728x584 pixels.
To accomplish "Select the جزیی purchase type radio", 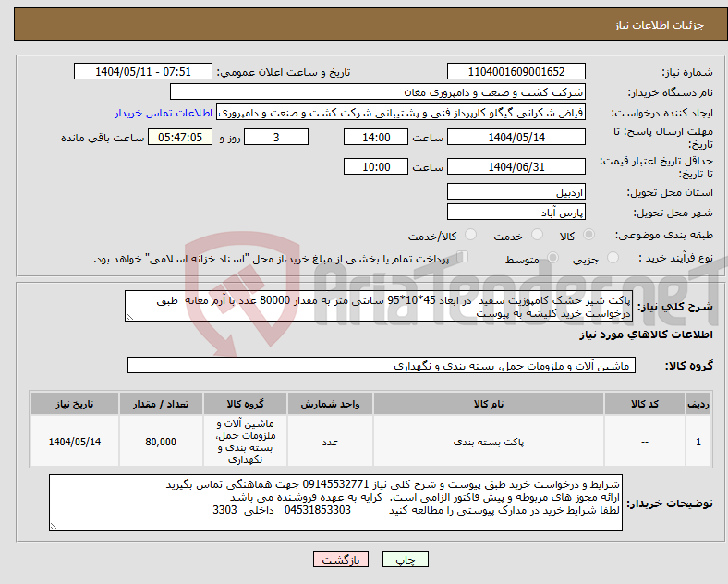I will coord(613,257).
